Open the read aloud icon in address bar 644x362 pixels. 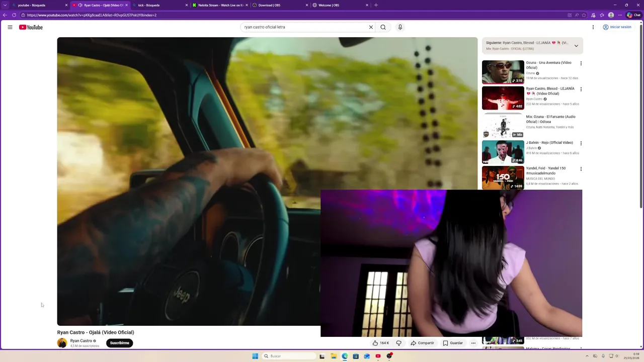point(577,15)
